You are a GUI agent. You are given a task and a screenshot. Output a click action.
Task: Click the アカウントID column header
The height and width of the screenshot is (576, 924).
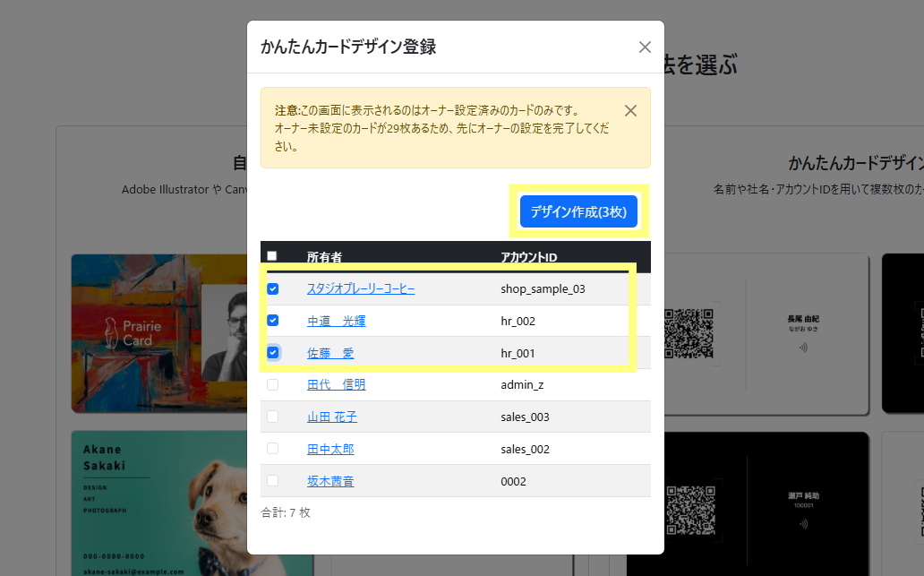click(528, 257)
